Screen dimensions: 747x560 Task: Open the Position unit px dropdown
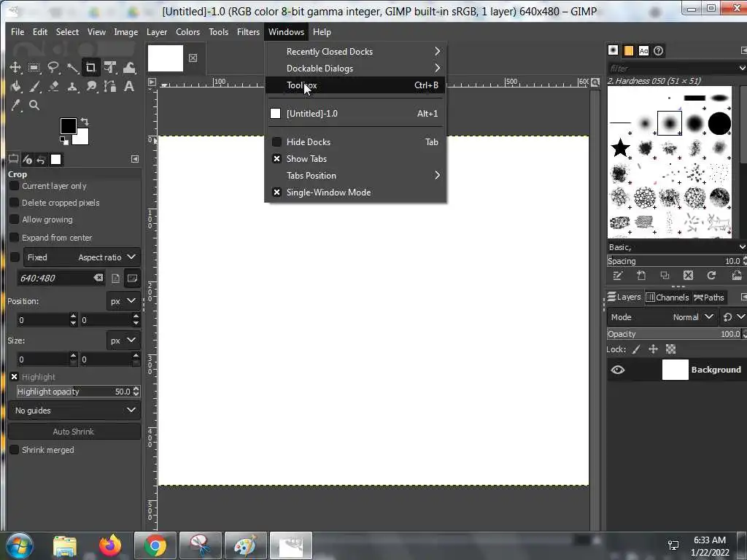click(123, 301)
